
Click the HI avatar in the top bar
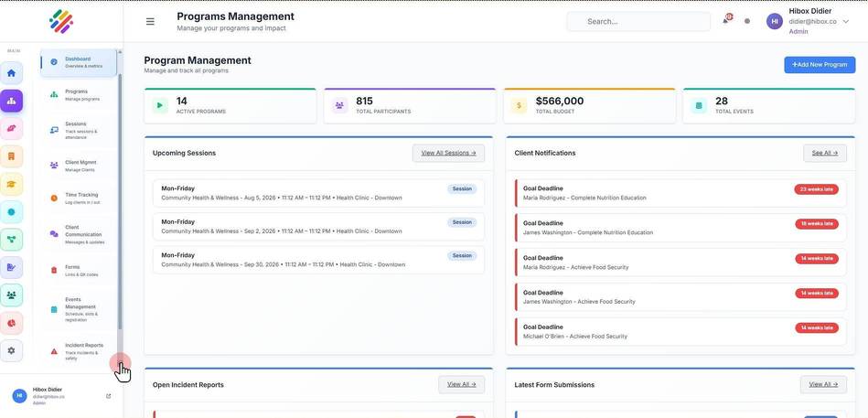(775, 21)
